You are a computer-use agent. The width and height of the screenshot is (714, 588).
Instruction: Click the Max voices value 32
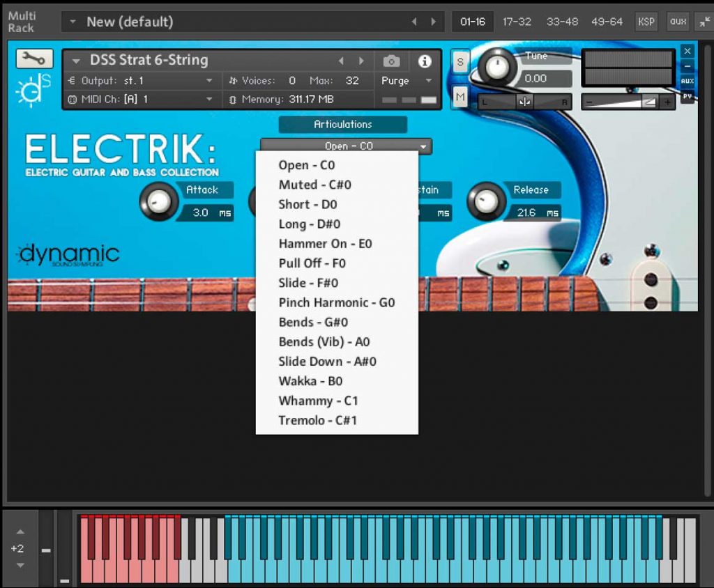[x=352, y=81]
